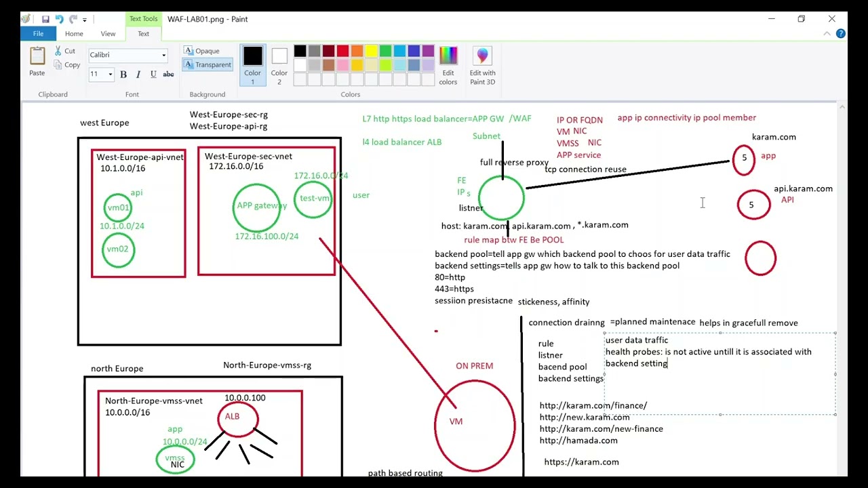Minimize the Paint window
Image resolution: width=868 pixels, height=488 pixels.
pos(770,19)
